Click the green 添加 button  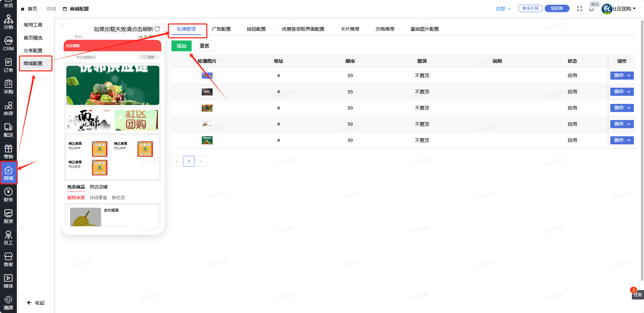(182, 46)
